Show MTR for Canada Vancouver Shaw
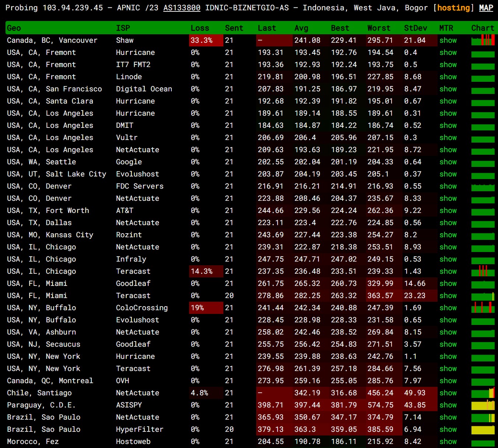498x448 pixels. click(448, 40)
